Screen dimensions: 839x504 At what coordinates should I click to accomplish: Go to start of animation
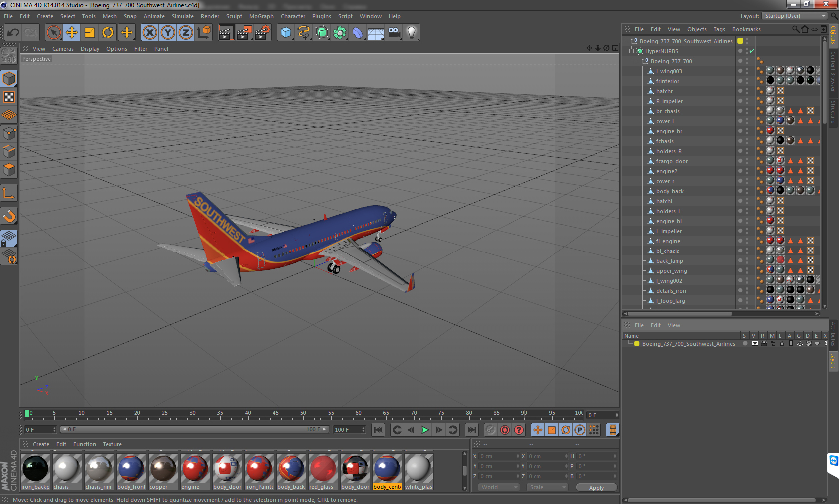(x=378, y=430)
